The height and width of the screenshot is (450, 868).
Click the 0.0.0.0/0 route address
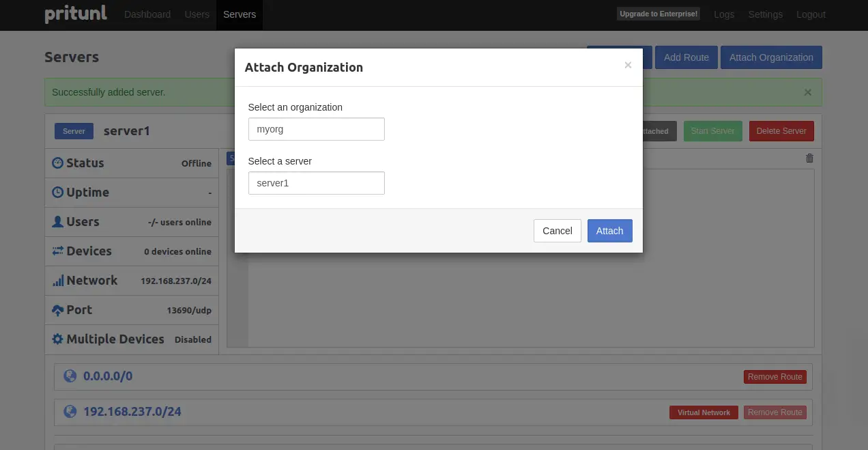coord(108,376)
